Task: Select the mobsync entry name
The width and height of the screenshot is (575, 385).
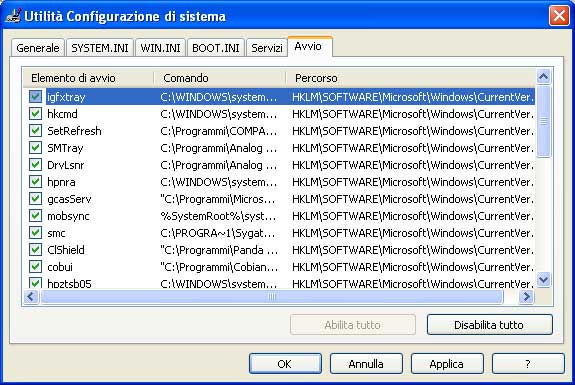Action: pyautogui.click(x=68, y=216)
